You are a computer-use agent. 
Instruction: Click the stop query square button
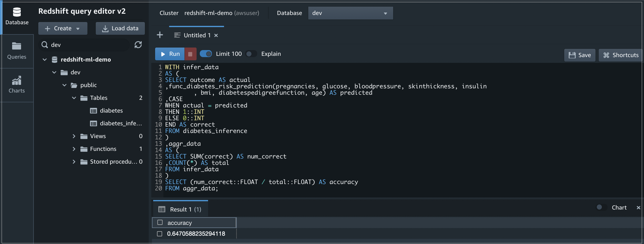[x=190, y=54]
